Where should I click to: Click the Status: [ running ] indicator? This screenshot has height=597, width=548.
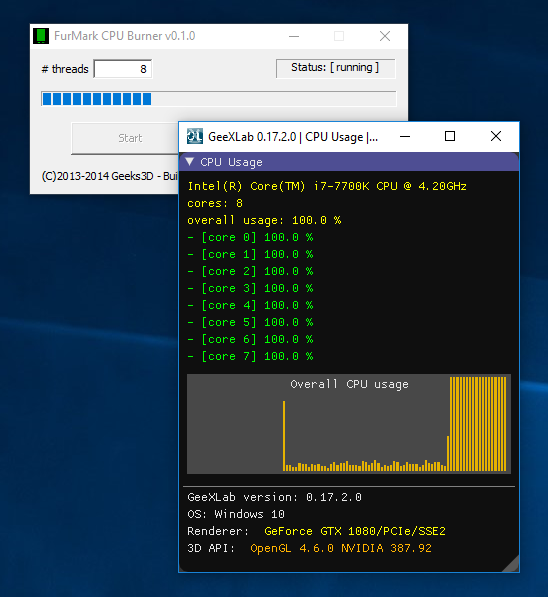click(x=336, y=68)
